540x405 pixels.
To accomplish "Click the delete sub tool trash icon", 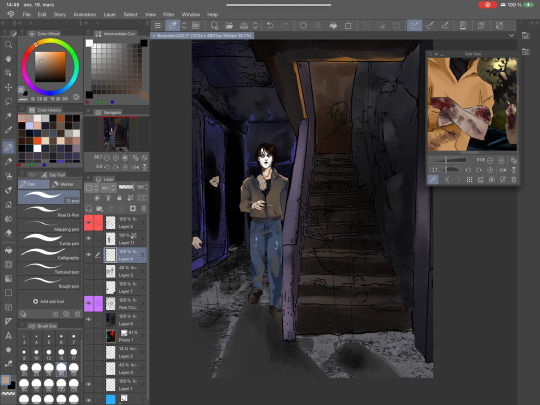I will point(77,314).
